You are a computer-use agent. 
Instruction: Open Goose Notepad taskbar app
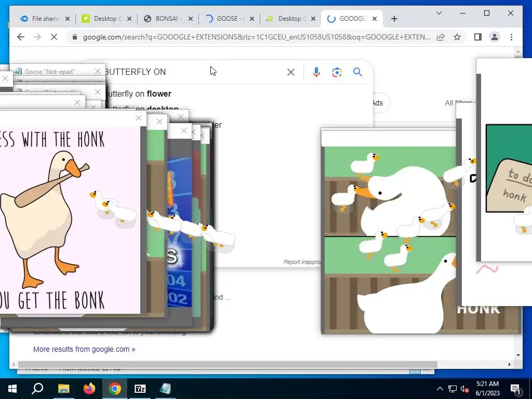[x=166, y=389]
